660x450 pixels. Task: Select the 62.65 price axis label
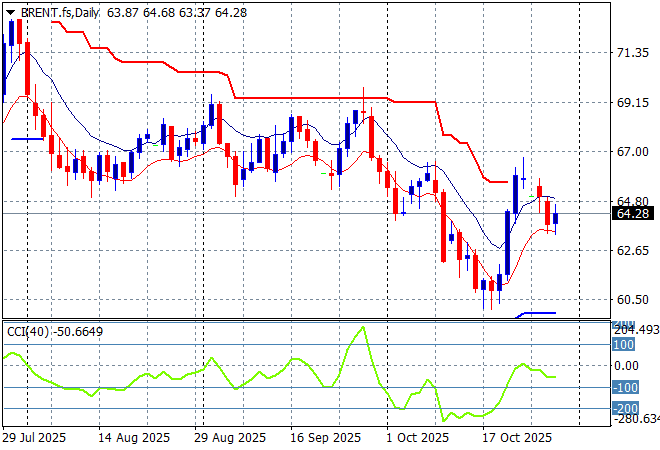click(x=633, y=250)
